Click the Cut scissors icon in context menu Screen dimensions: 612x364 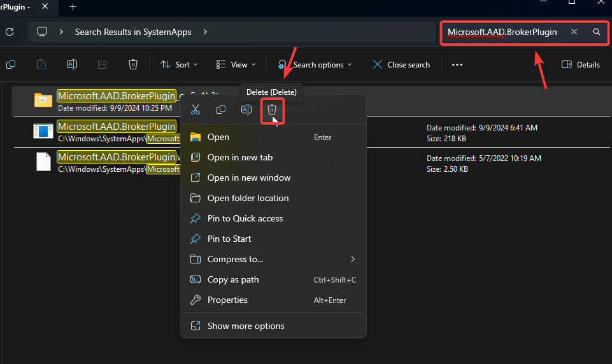pos(196,110)
